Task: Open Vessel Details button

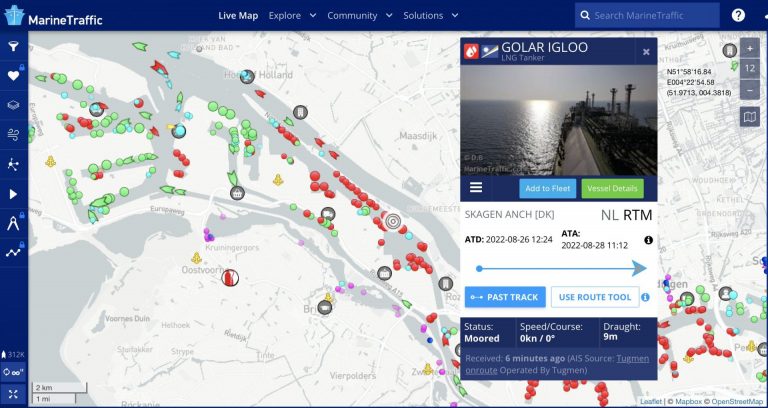Action: coord(612,188)
